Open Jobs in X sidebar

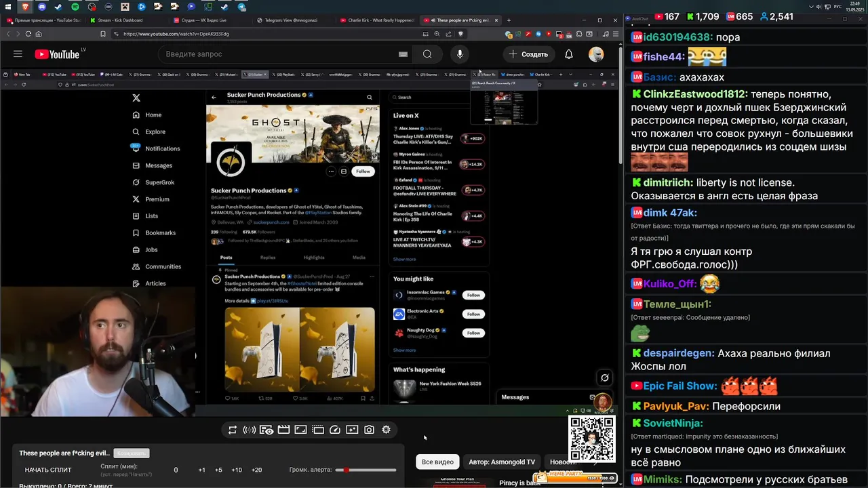pos(145,249)
